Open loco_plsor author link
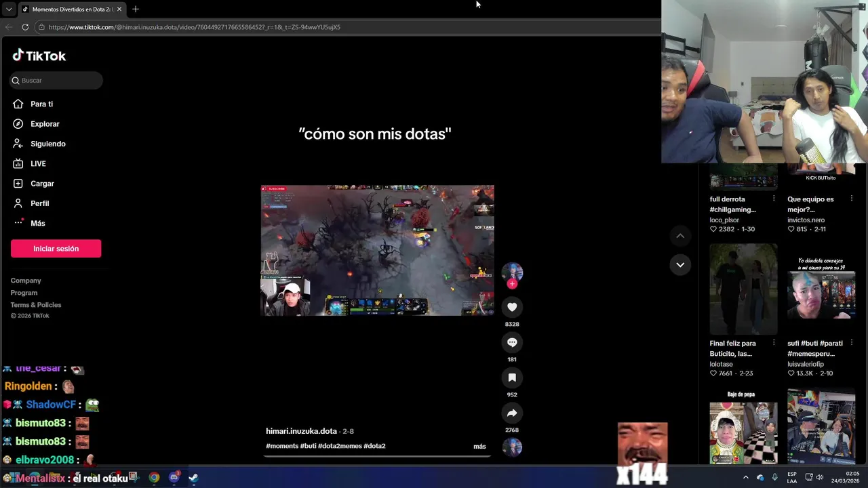 tap(724, 220)
